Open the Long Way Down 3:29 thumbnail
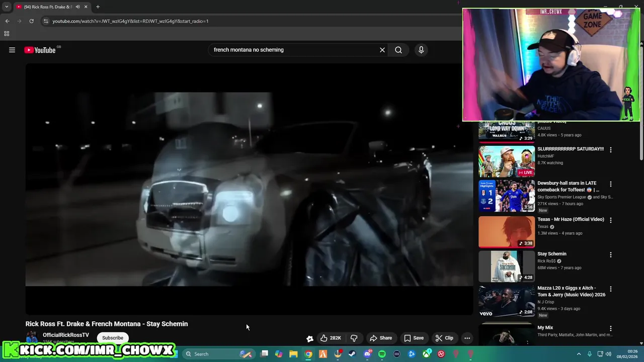The width and height of the screenshot is (644, 362). tap(507, 131)
